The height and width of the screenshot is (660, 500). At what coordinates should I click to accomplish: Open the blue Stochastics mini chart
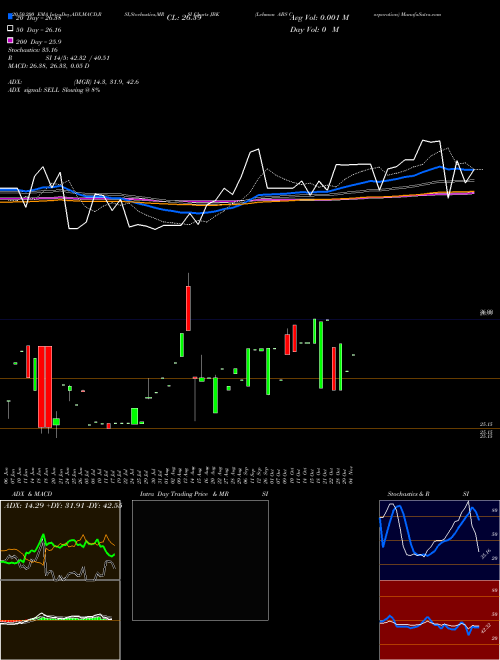(439, 540)
